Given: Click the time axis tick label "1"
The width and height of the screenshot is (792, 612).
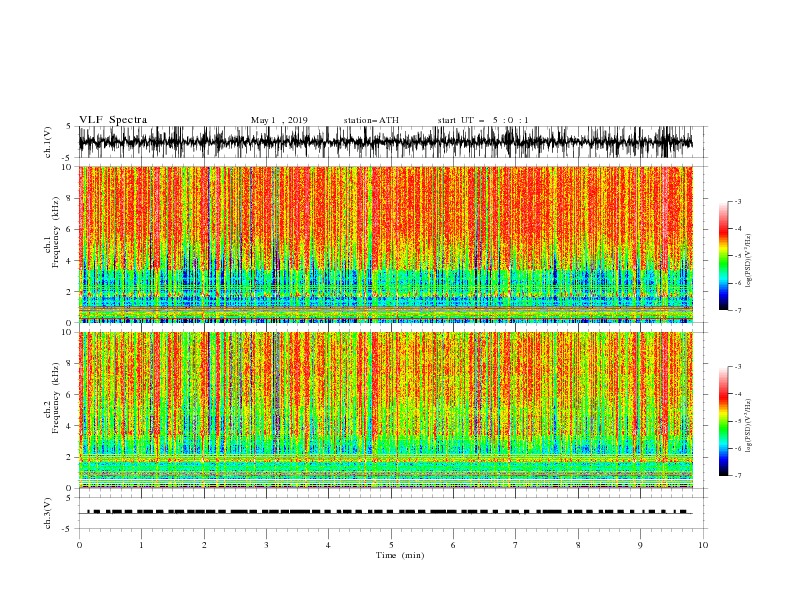Looking at the screenshot, I should [141, 545].
